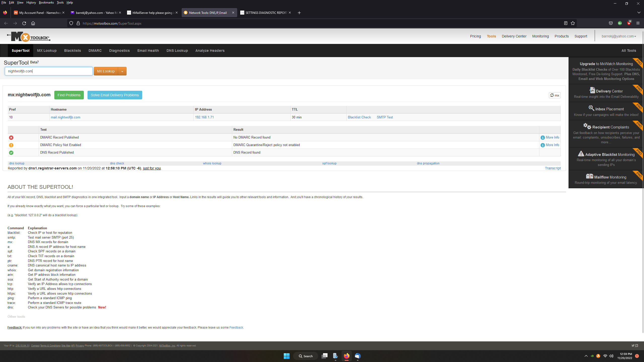
Task: Open Analyze Headers nav item
Action: coord(210,51)
